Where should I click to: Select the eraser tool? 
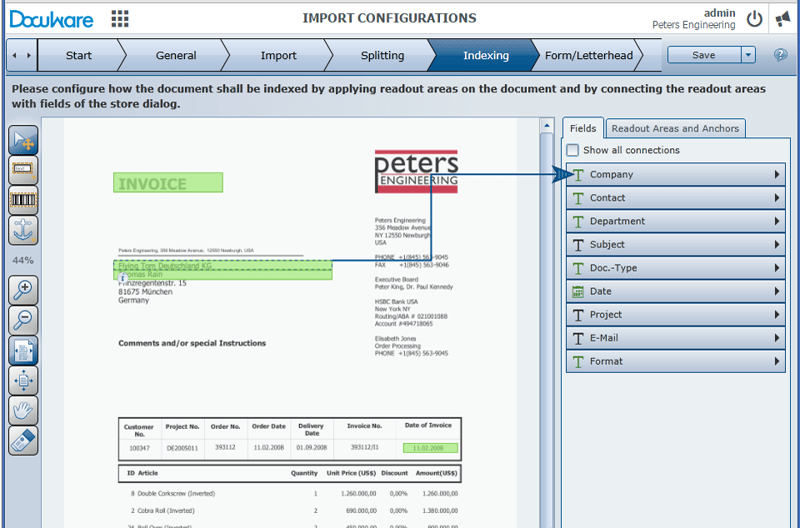pyautogui.click(x=23, y=440)
